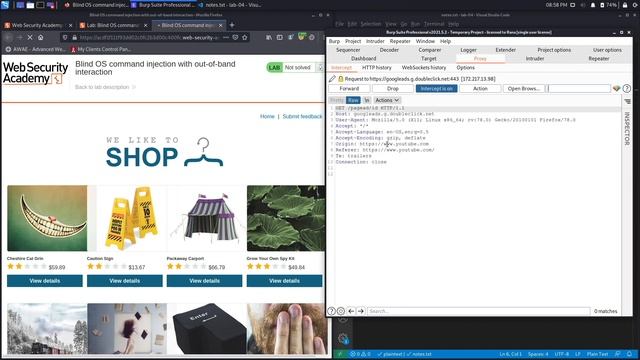The image size is (640, 360).
Task: Open the Window menu in Burp
Action: point(425,41)
